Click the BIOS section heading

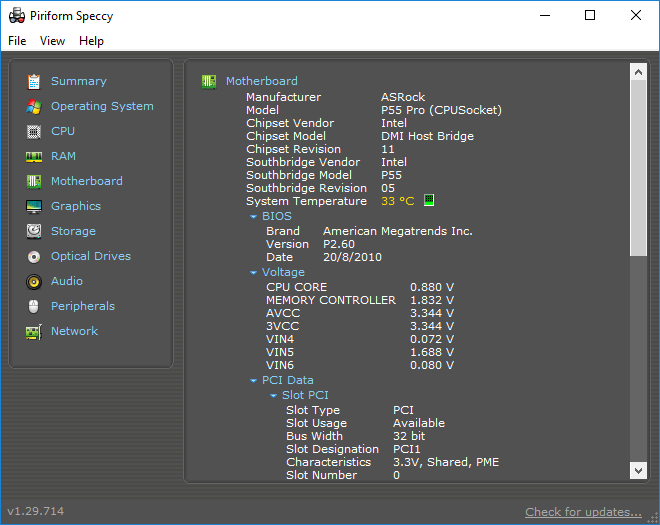(x=277, y=216)
